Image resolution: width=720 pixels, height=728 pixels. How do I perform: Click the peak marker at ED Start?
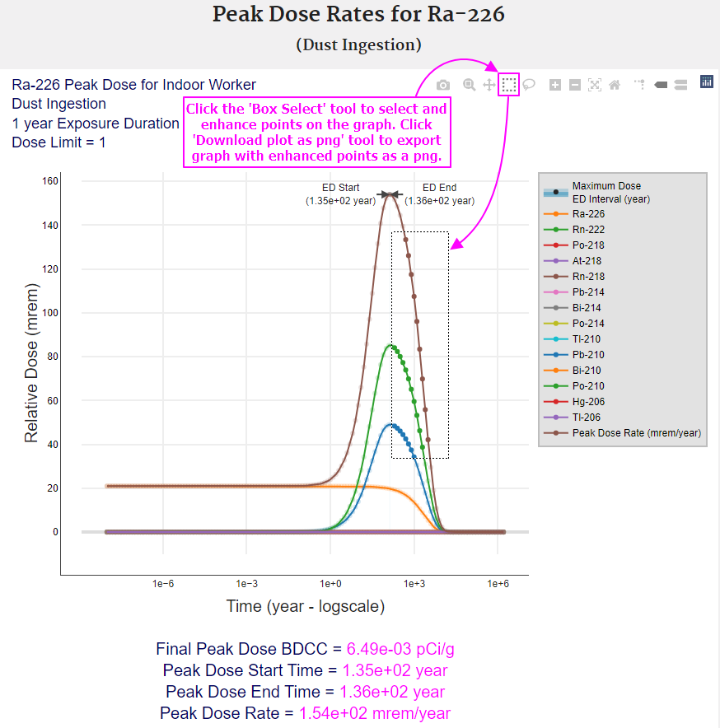tap(390, 194)
